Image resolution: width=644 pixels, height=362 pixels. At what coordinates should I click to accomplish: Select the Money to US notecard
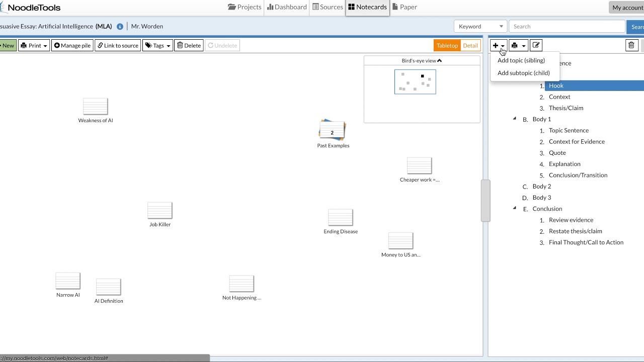(400, 241)
